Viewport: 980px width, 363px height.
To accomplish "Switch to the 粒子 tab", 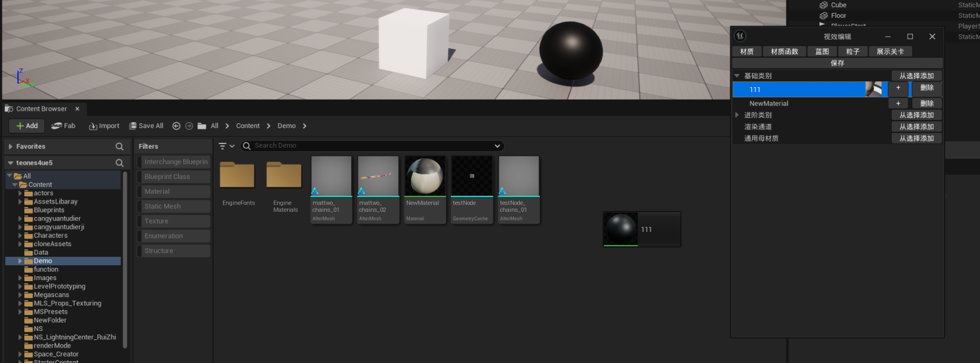I will 852,52.
